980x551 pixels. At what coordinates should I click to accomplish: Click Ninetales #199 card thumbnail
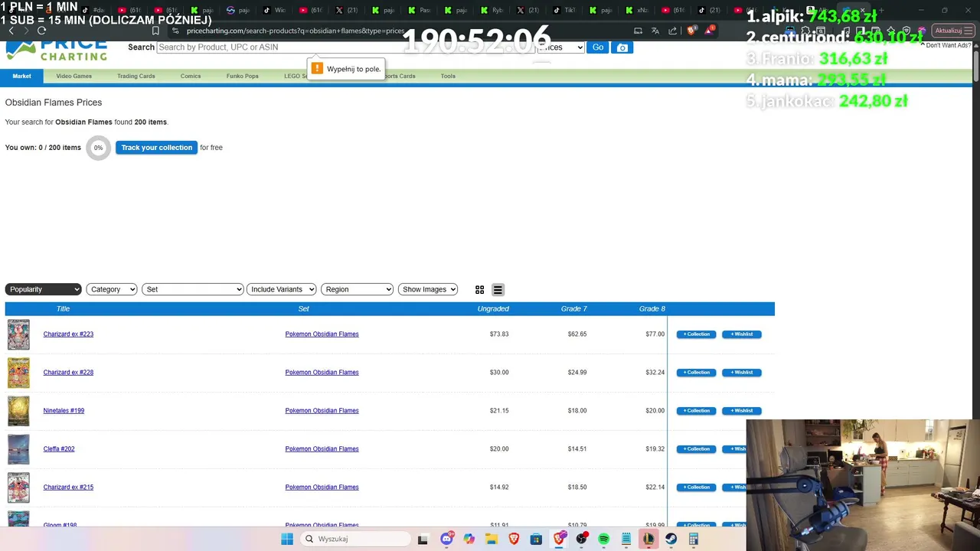tap(18, 411)
